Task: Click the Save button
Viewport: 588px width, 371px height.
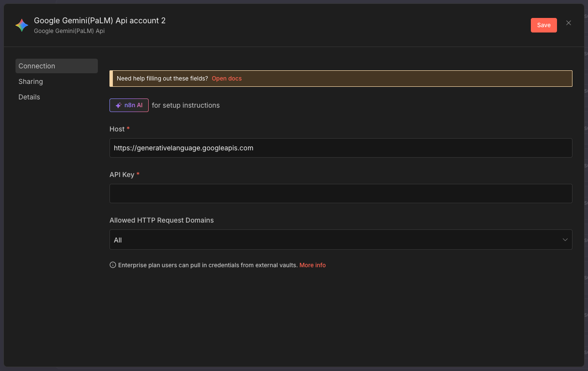Action: 543,25
